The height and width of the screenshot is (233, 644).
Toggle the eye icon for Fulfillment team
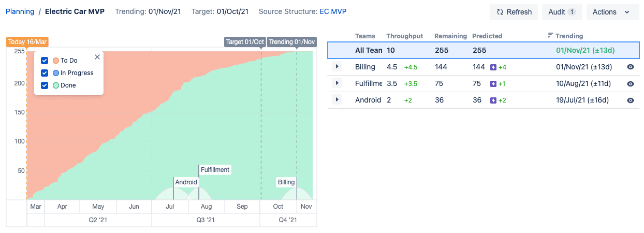pos(630,84)
